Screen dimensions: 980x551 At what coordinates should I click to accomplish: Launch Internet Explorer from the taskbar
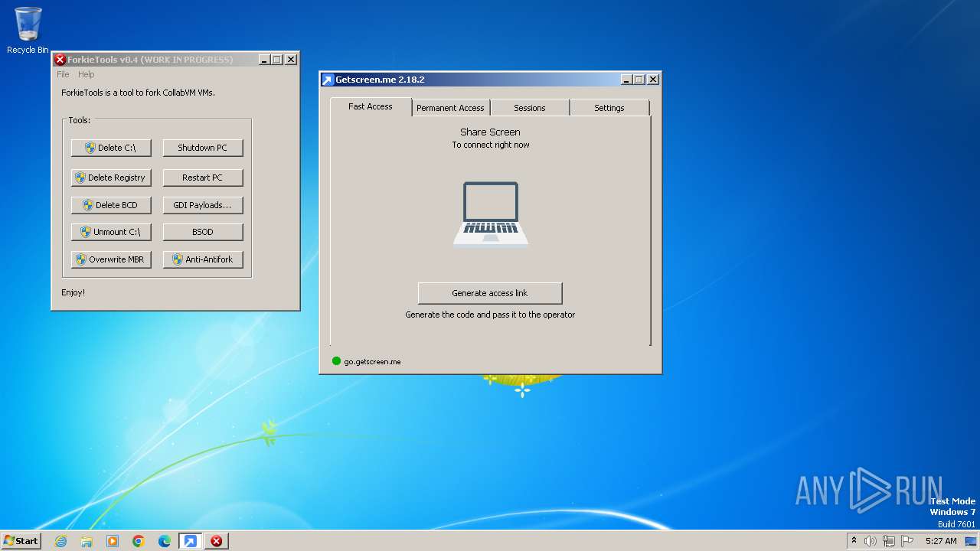pos(60,541)
